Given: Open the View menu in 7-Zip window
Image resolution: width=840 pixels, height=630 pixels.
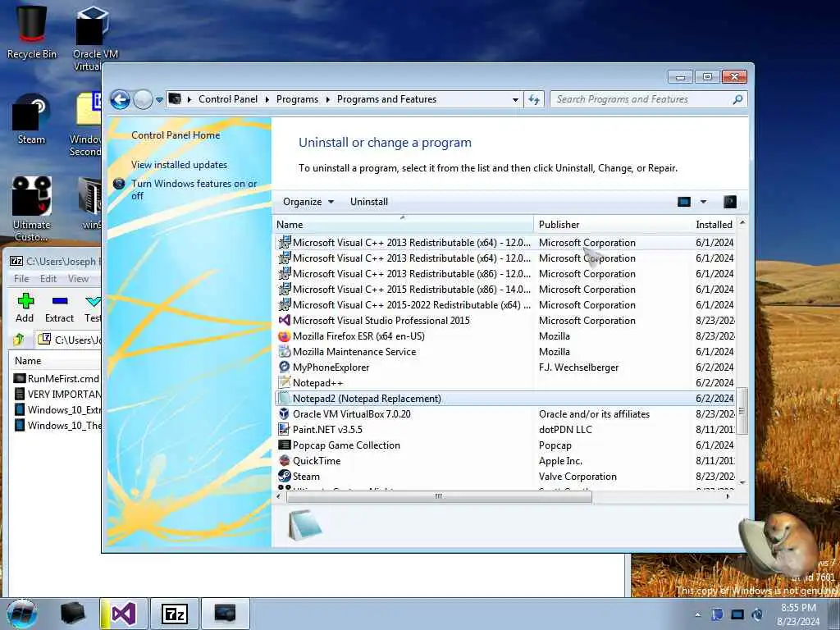Looking at the screenshot, I should 78,279.
